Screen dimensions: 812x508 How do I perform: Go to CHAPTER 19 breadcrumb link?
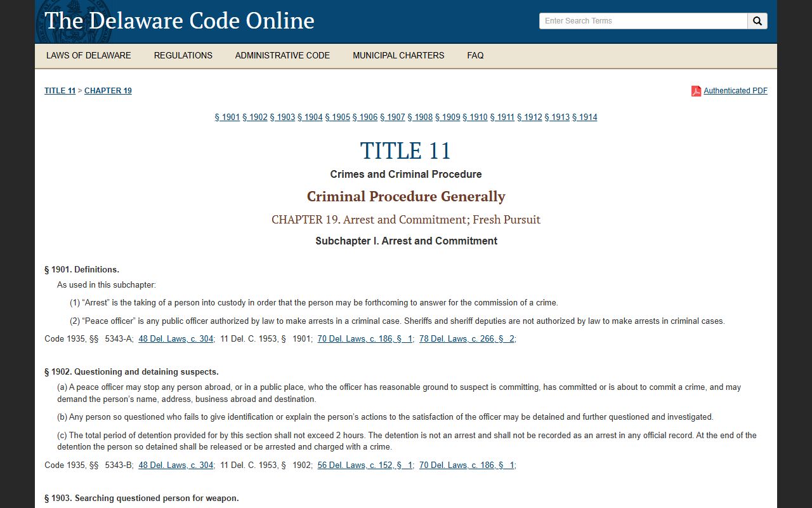(x=108, y=91)
